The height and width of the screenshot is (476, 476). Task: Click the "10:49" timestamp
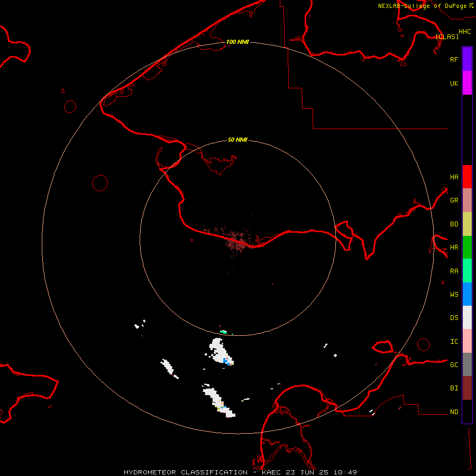click(x=345, y=472)
